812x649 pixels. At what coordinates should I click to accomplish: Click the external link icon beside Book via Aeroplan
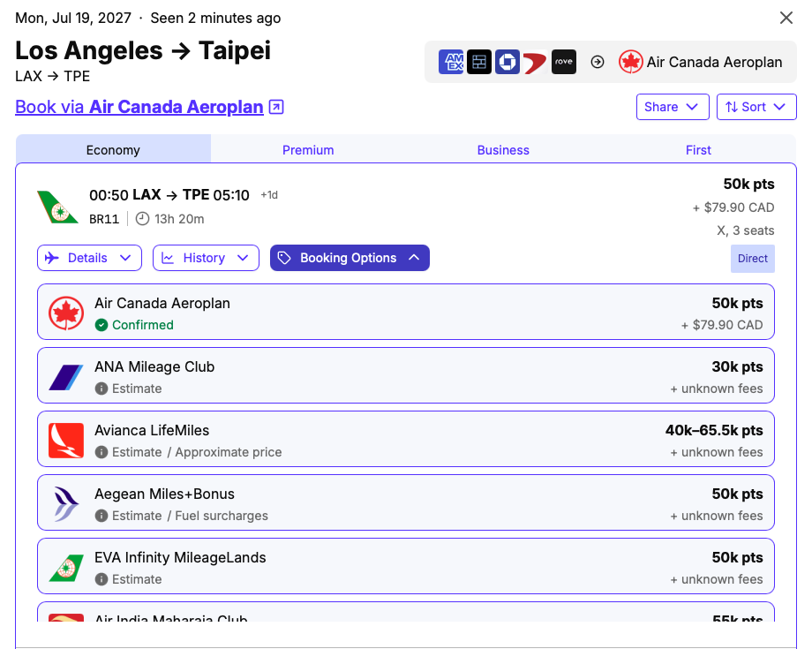[x=276, y=107]
